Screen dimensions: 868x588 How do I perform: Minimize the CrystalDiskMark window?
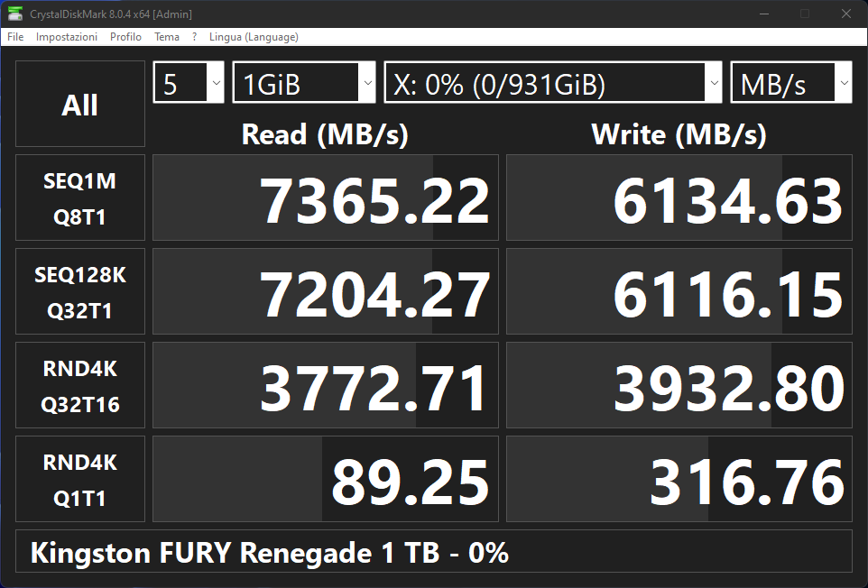[x=764, y=14]
